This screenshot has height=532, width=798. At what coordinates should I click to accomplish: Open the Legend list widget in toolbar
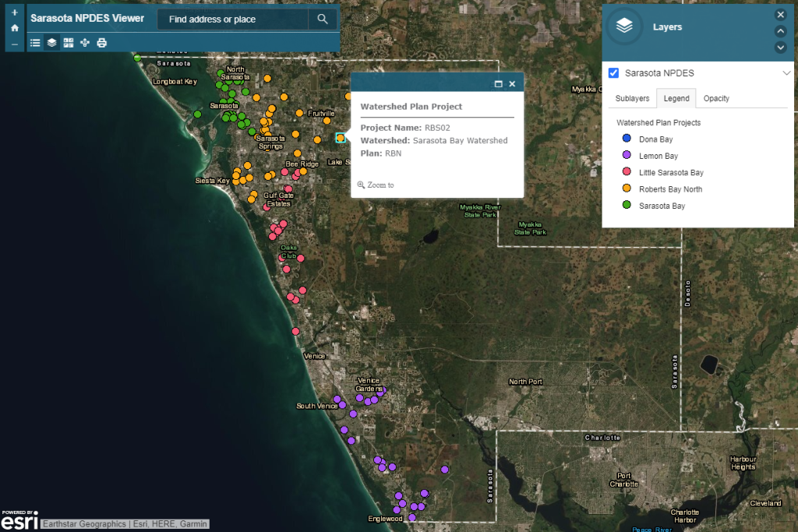(35, 43)
